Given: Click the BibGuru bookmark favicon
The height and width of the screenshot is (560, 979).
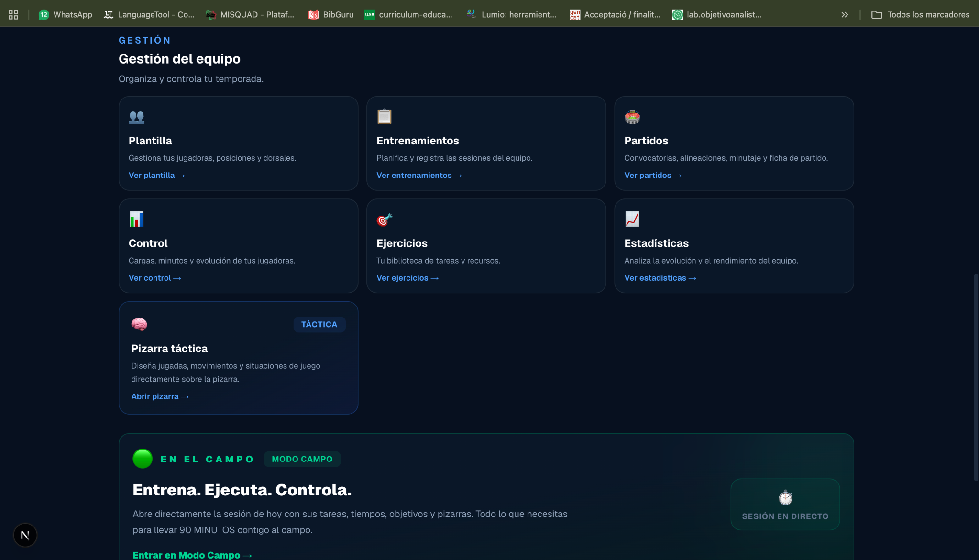Looking at the screenshot, I should click(314, 14).
